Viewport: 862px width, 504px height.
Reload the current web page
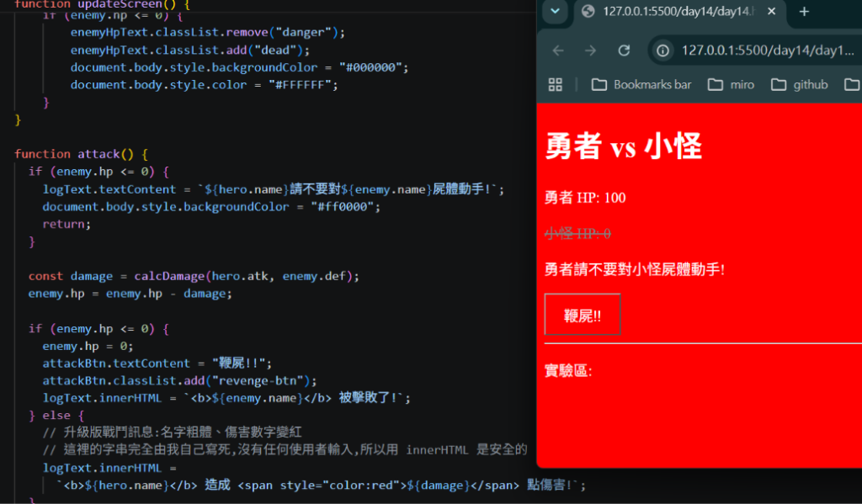point(624,50)
